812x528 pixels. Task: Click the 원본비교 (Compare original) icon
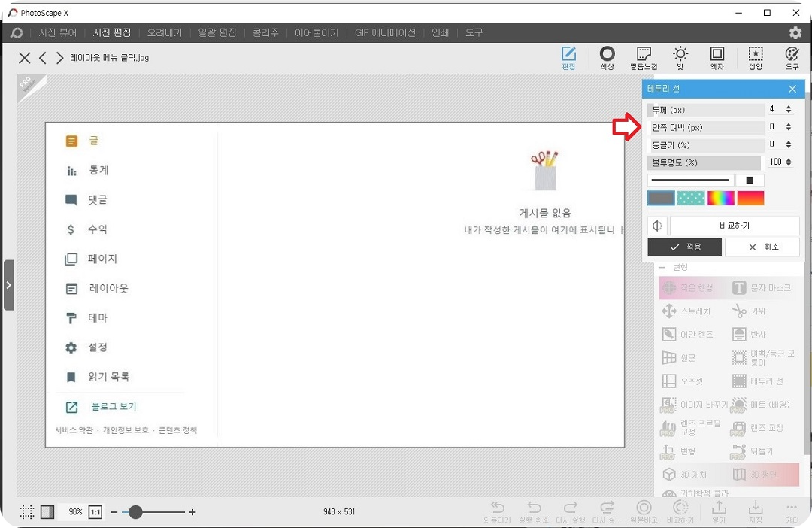click(x=644, y=511)
